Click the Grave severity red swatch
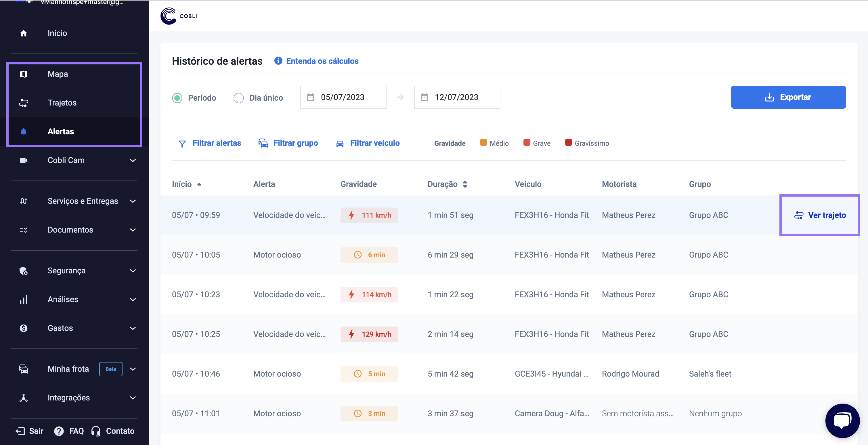 (x=526, y=143)
